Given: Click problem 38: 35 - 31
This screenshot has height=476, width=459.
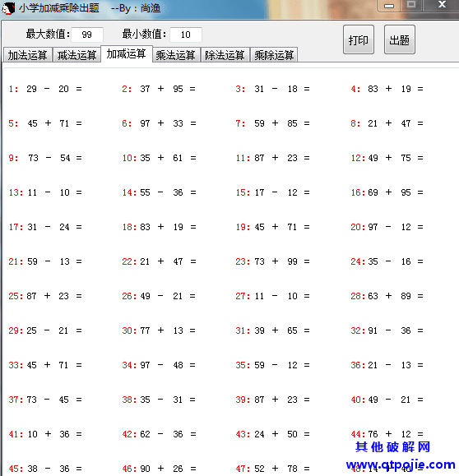Looking at the screenshot, I should point(159,400).
